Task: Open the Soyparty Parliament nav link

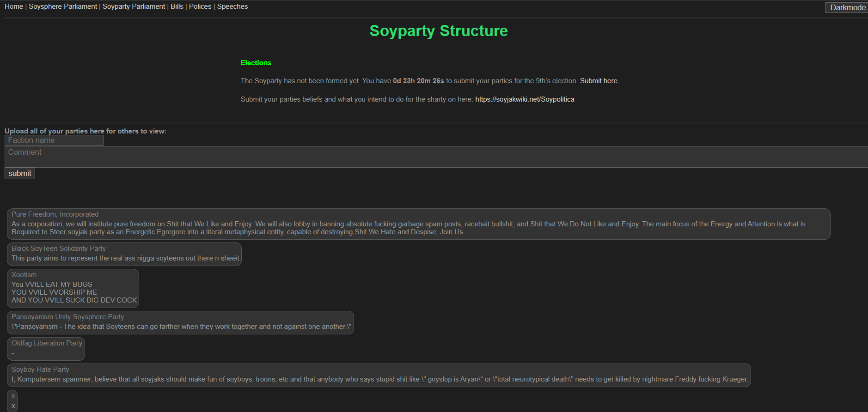Action: coord(134,6)
